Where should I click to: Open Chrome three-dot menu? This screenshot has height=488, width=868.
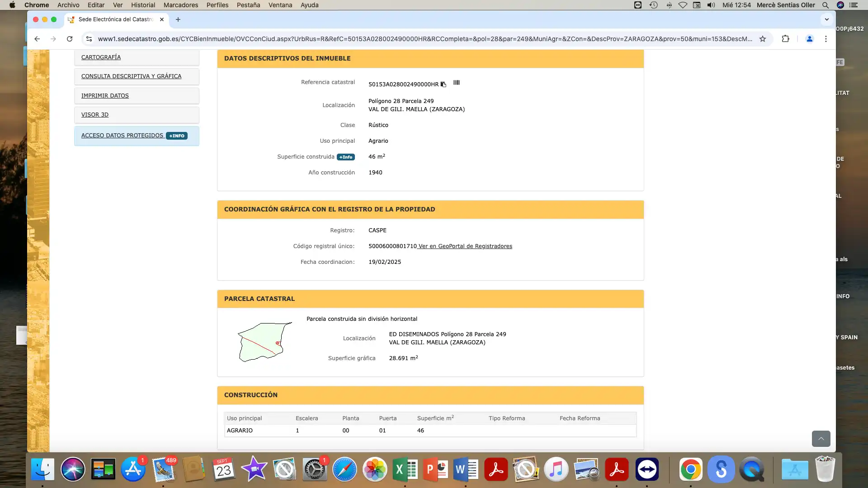pyautogui.click(x=826, y=39)
